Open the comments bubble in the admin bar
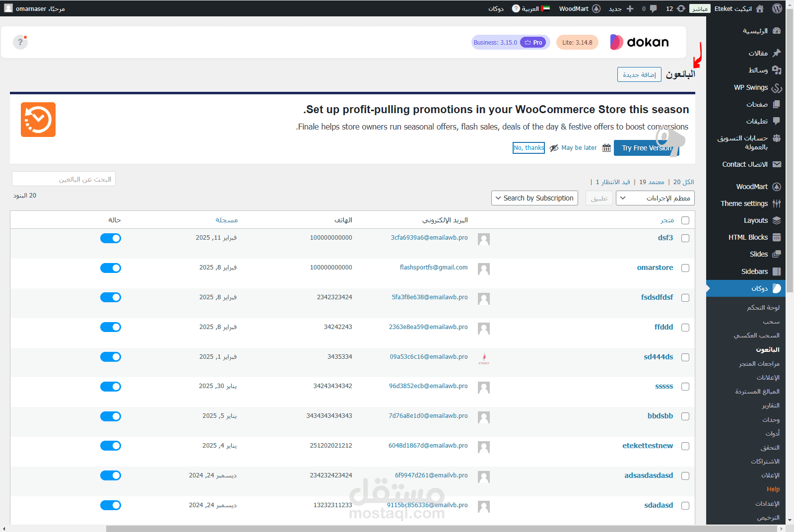794x532 pixels. point(653,8)
